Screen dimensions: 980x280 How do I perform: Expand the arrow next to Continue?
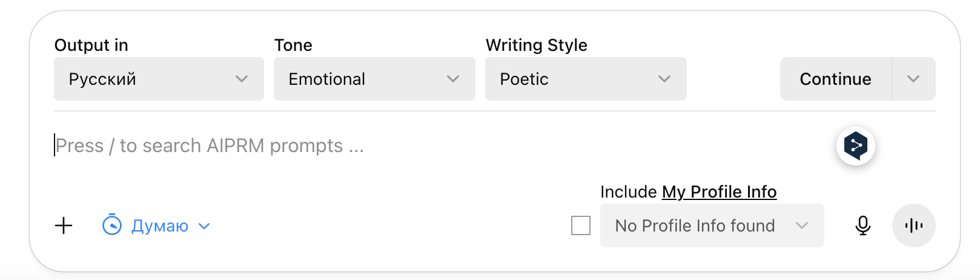coord(913,79)
